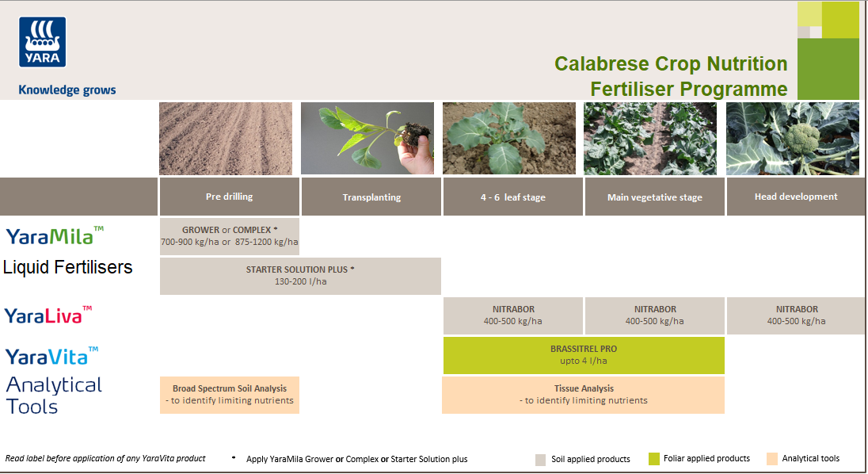Screen dimensions: 868x474
Task: Click the Brassitrel Pro green box
Action: click(x=583, y=354)
